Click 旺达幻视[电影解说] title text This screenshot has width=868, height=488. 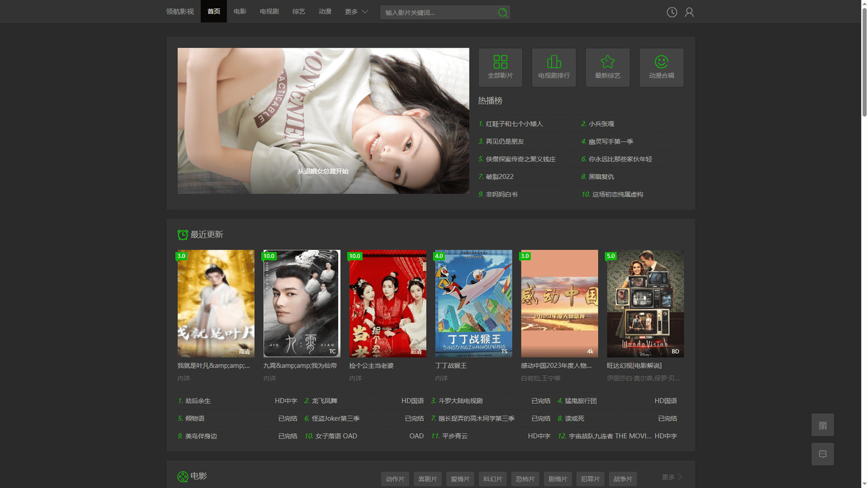634,366
